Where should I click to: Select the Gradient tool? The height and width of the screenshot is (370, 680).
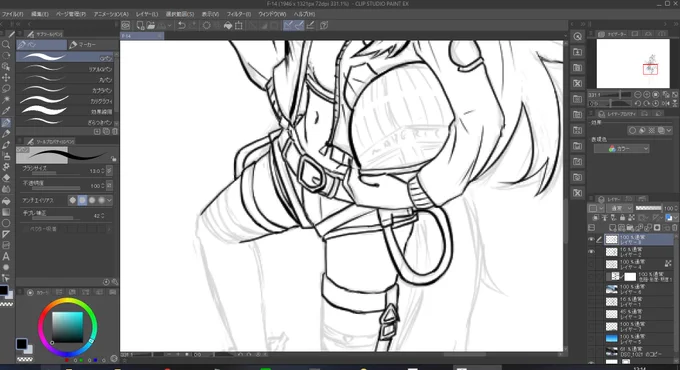coord(6,212)
